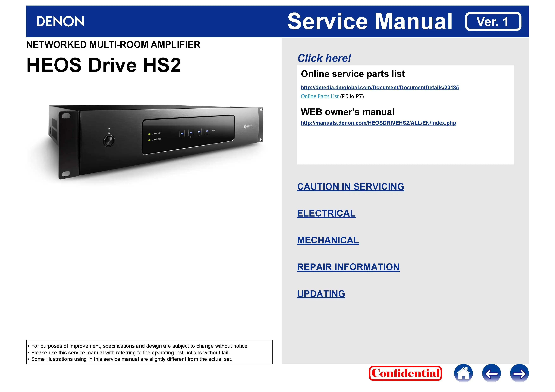Open the Online Parts List link

[x=320, y=96]
